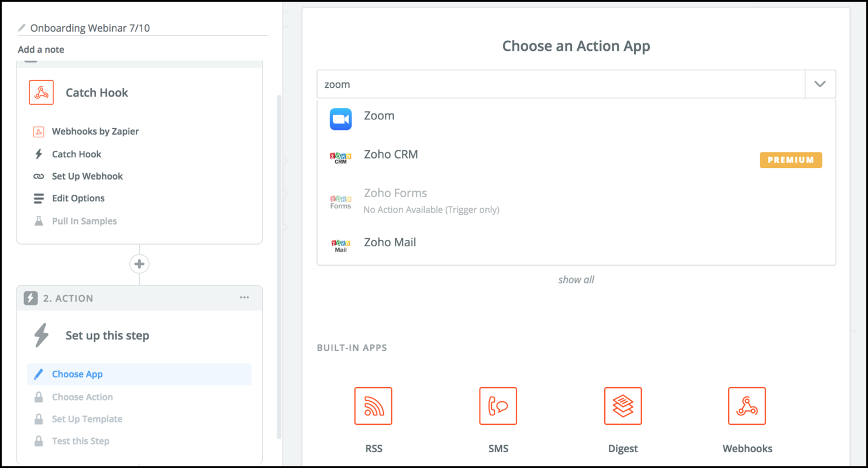
Task: Click the large lightning icon beside Set up this step
Action: (41, 336)
